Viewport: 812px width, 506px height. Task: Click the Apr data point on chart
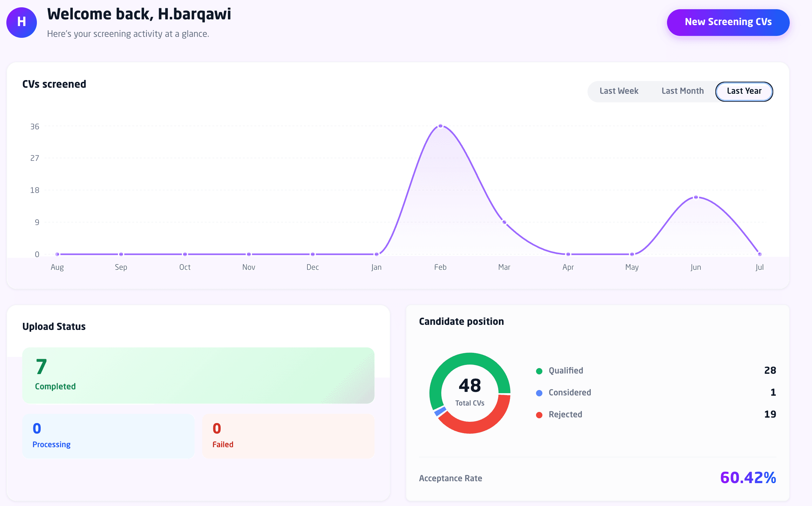point(568,254)
